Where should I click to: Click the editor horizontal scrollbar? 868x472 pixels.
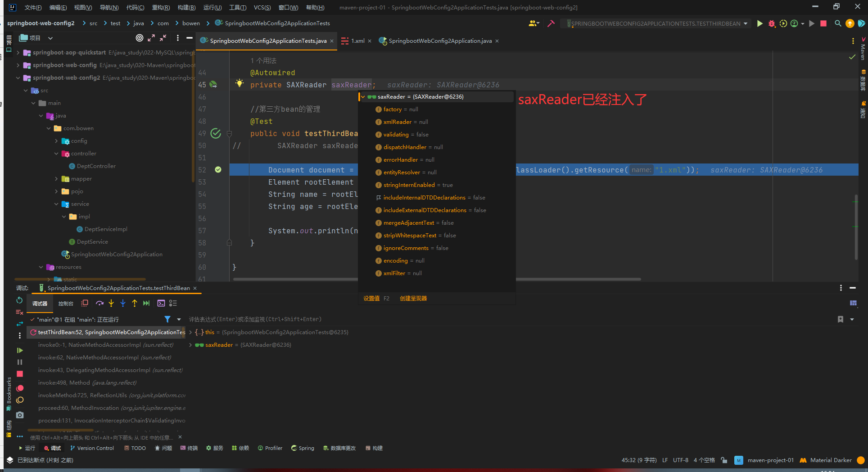pyautogui.click(x=437, y=279)
